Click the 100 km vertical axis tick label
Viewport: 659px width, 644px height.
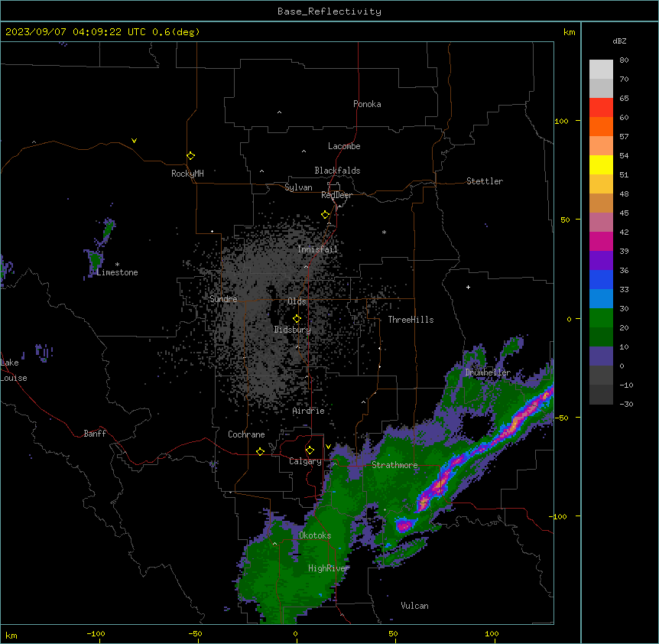561,121
